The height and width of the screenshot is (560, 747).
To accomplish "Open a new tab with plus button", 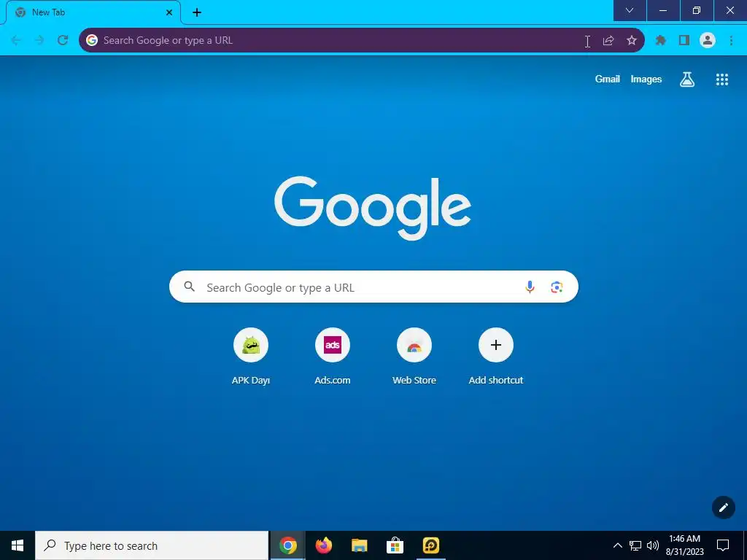I will pyautogui.click(x=197, y=12).
